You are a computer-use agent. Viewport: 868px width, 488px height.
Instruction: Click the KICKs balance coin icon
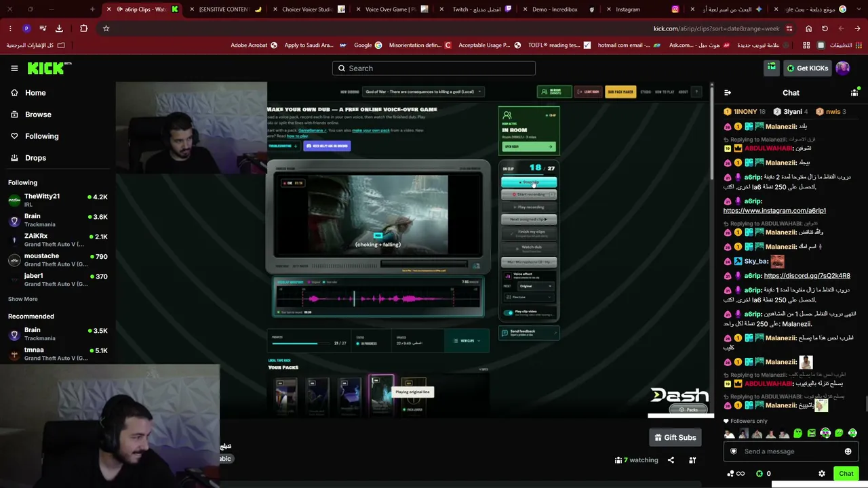point(759,474)
